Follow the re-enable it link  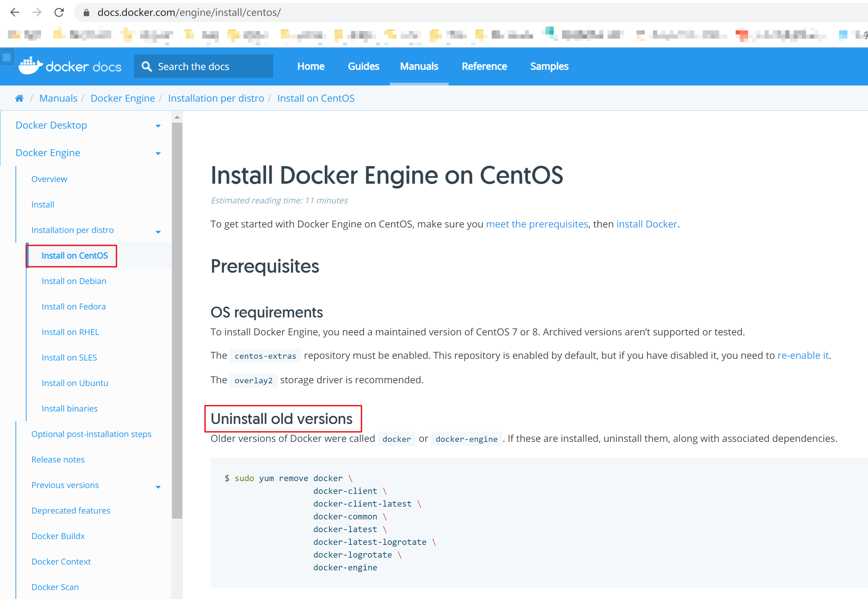coord(803,355)
